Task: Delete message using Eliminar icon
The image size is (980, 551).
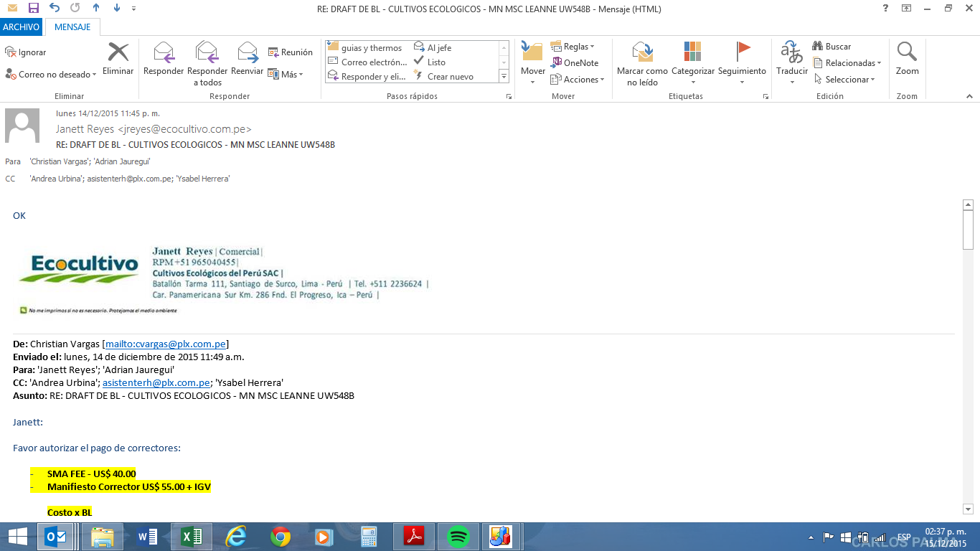Action: (118, 53)
